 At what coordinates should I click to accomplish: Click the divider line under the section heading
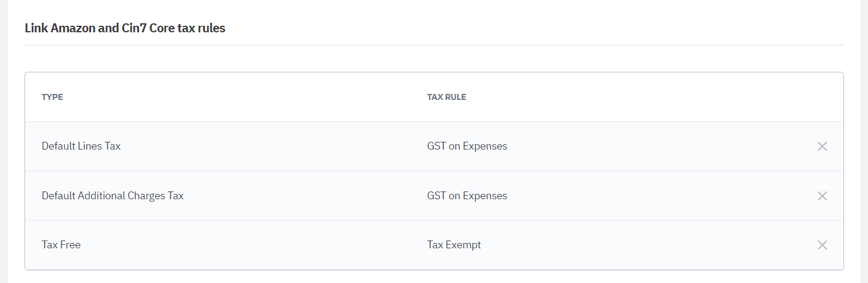[x=434, y=45]
